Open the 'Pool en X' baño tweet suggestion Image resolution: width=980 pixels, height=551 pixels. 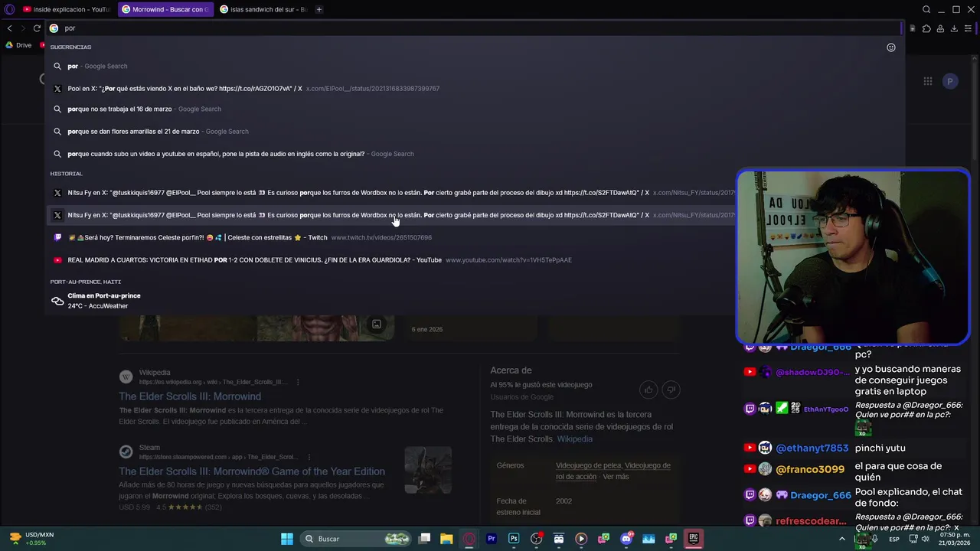pyautogui.click(x=475, y=88)
